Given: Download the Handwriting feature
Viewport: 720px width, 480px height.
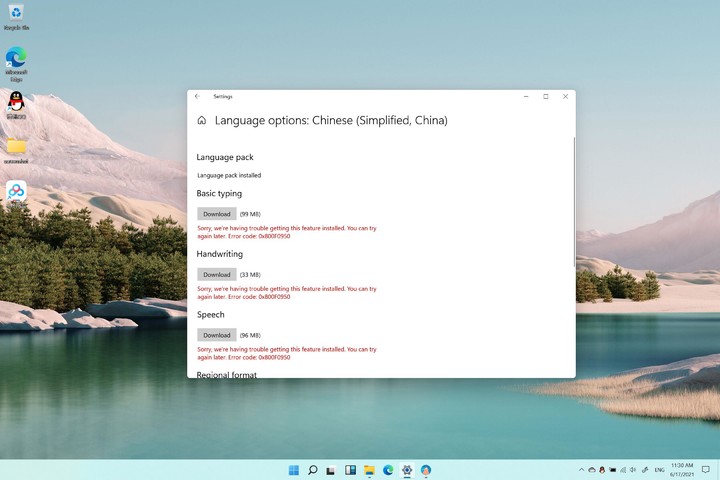Looking at the screenshot, I should (216, 274).
